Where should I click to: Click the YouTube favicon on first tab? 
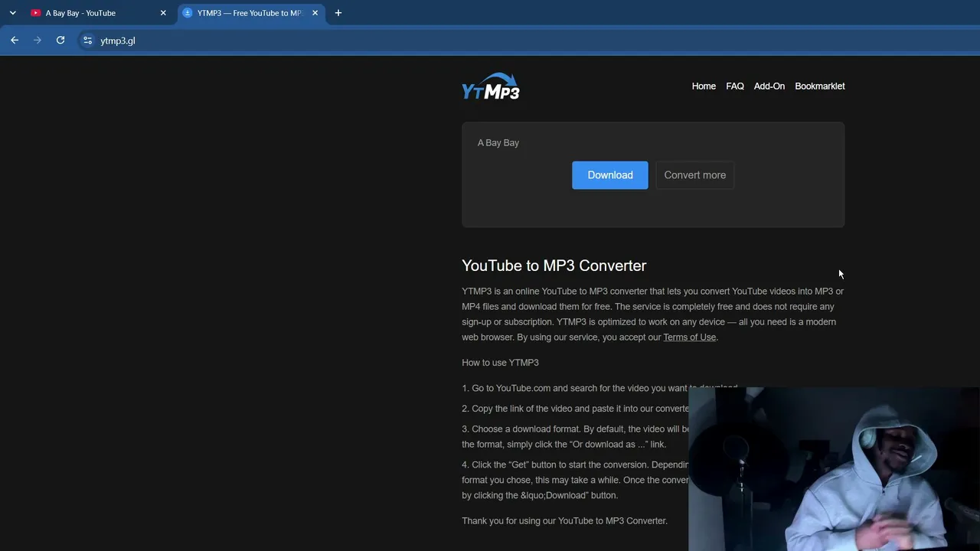click(x=36, y=13)
